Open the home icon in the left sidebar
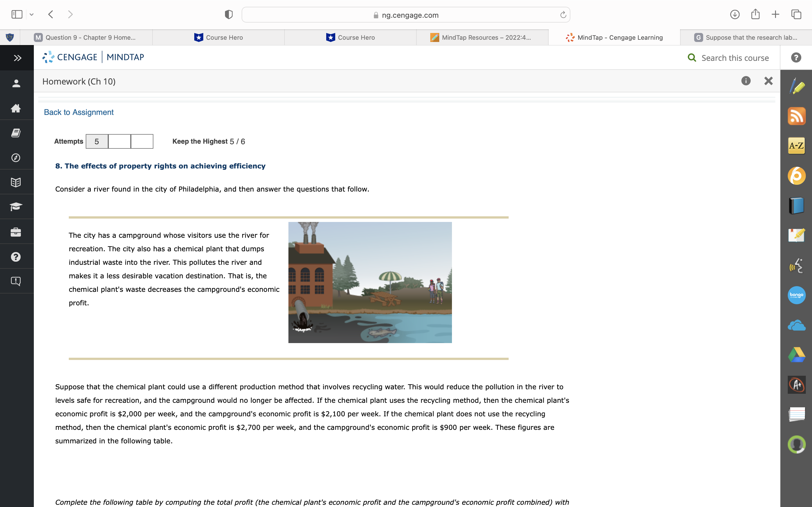Viewport: 812px width, 507px height. coord(16,108)
